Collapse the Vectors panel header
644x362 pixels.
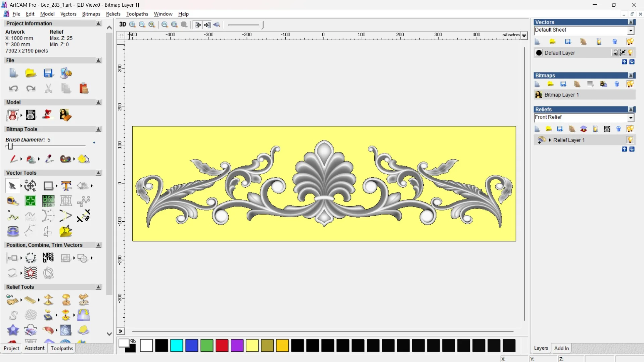click(631, 22)
